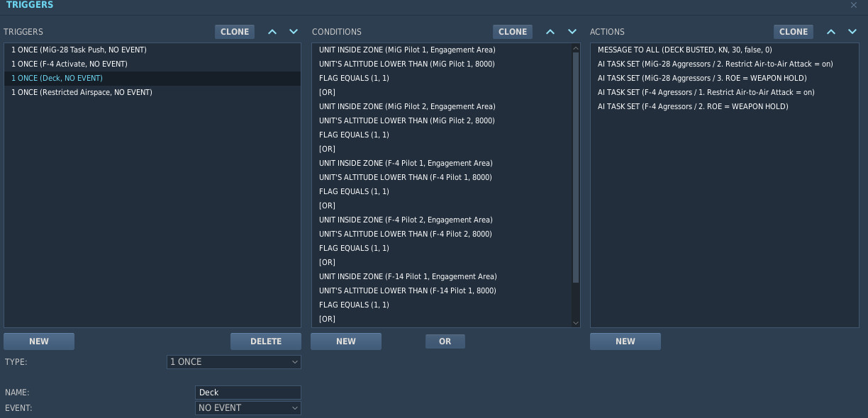Move trigger up with Triggers up arrow
Screen dimensions: 868x418
(x=272, y=32)
